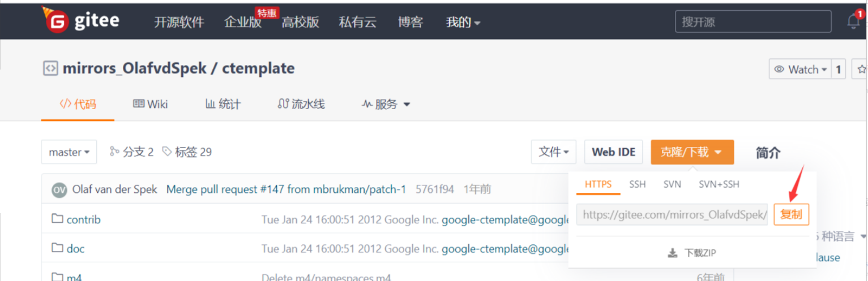The width and height of the screenshot is (868, 281).
Task: Open the m4 folder
Action: click(x=74, y=278)
